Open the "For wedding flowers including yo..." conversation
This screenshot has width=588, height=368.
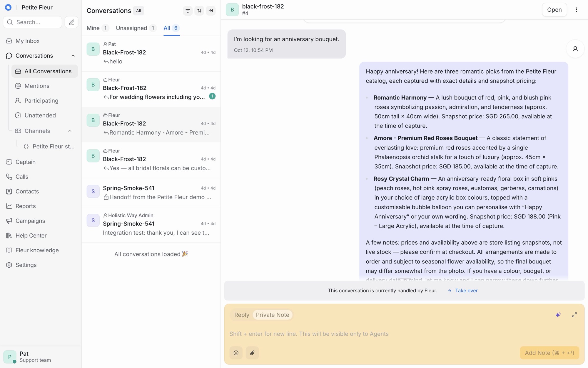point(151,89)
